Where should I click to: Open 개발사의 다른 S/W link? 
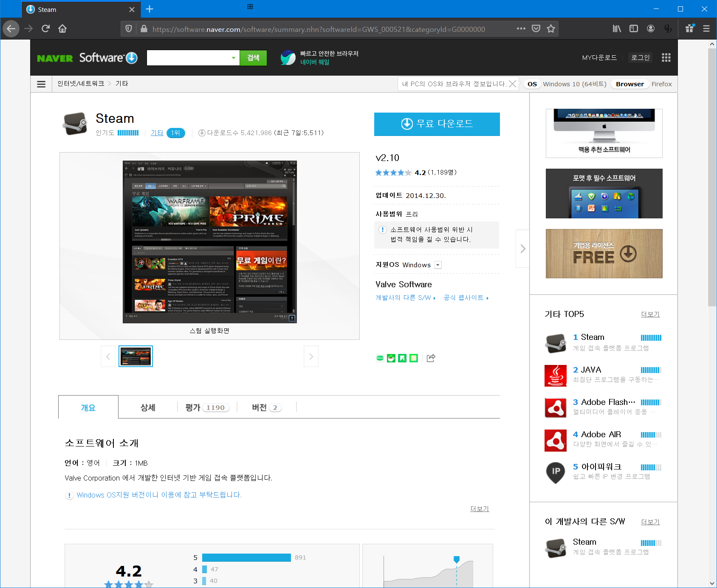[405, 298]
